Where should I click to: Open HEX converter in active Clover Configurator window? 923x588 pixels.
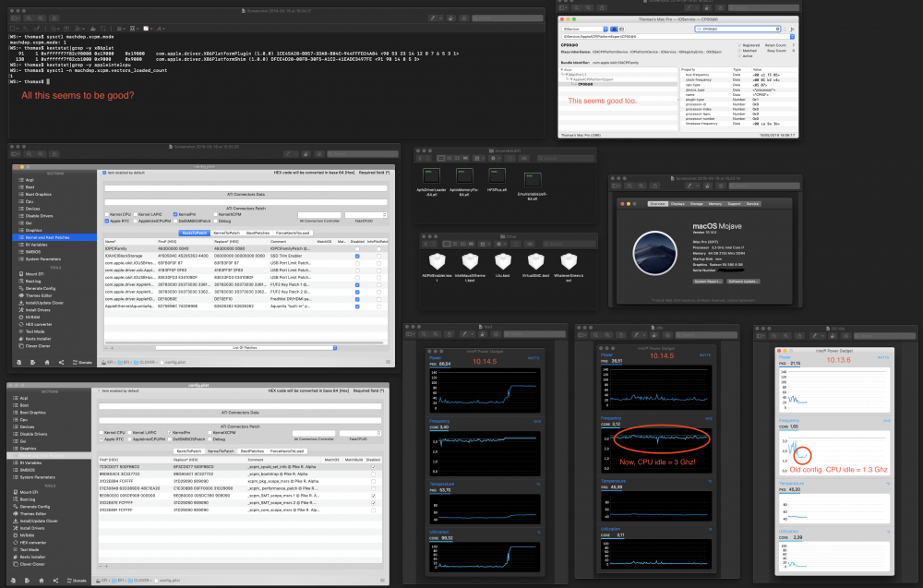(38, 324)
